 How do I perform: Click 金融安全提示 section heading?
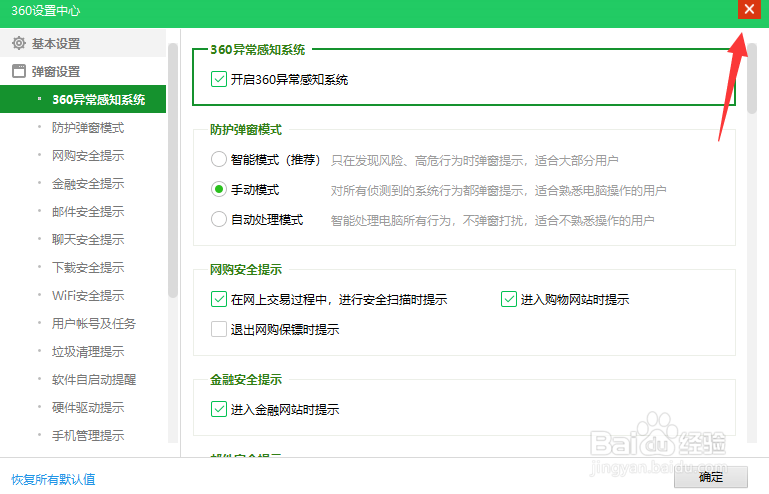(x=246, y=379)
